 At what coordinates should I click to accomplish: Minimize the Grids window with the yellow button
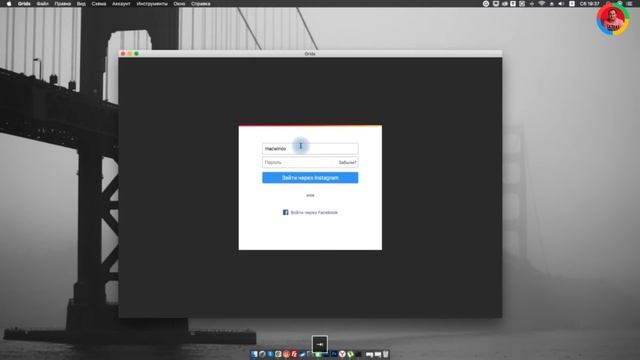pyautogui.click(x=130, y=53)
